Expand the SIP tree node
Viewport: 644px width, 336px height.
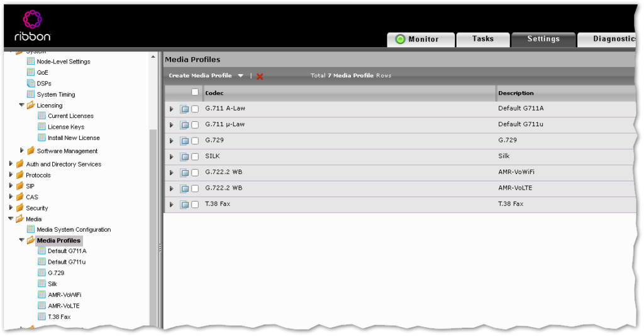click(11, 185)
